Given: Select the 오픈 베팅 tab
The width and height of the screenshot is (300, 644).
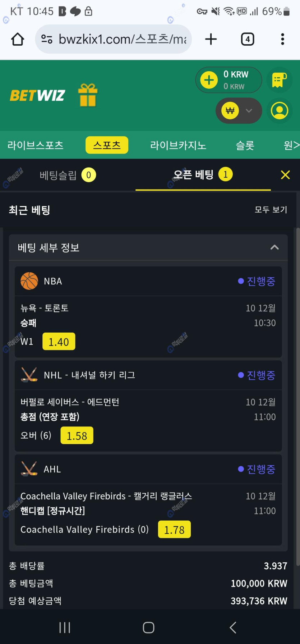Looking at the screenshot, I should (x=203, y=175).
